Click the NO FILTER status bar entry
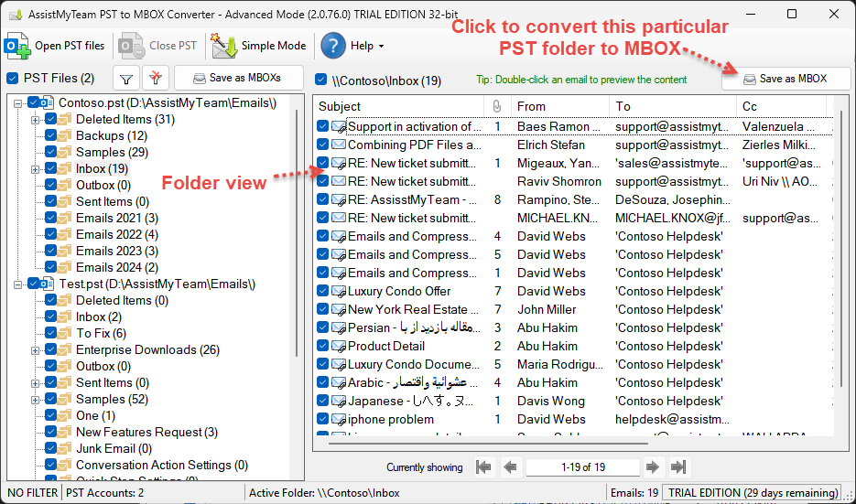Image resolution: width=856 pixels, height=504 pixels. (x=33, y=493)
